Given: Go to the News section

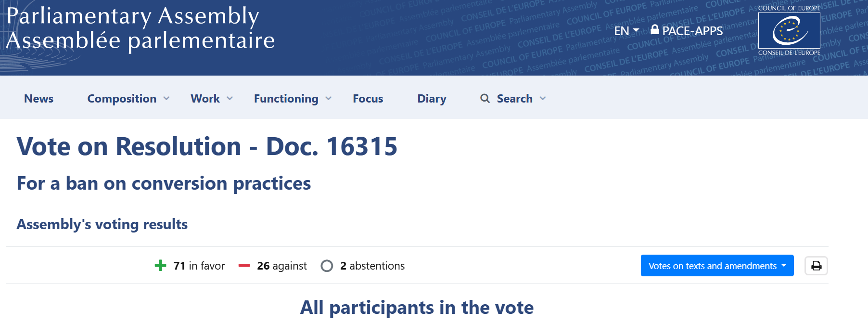Looking at the screenshot, I should [39, 99].
